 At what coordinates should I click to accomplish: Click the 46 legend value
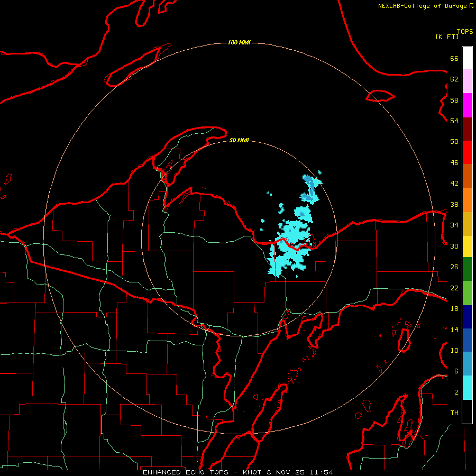454,163
